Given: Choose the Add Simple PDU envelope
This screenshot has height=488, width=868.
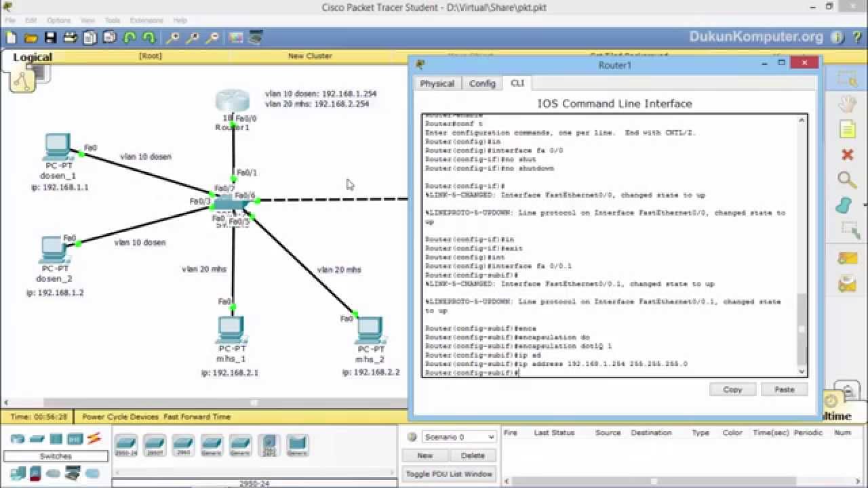Looking at the screenshot, I should coord(847,259).
